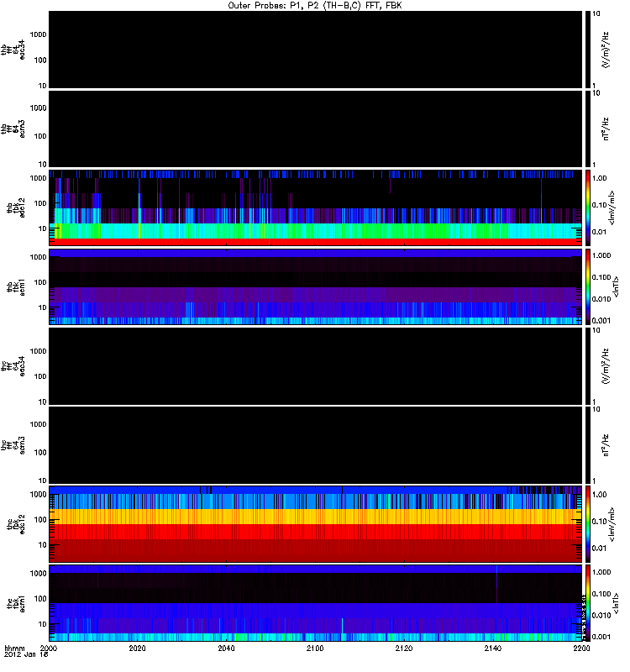630x672 pixels.
Task: Click the empty thc fff edc34 panel
Action: [x=316, y=365]
